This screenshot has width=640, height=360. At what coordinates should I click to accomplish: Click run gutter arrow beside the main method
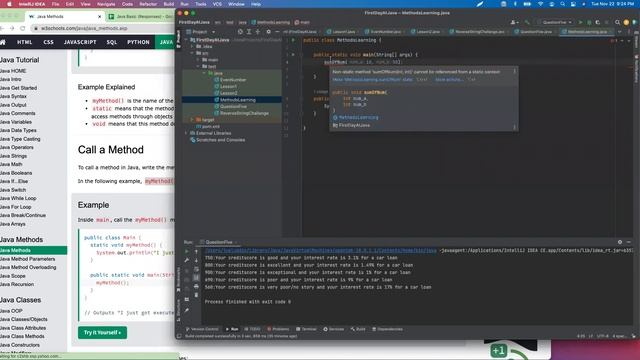[x=293, y=54]
